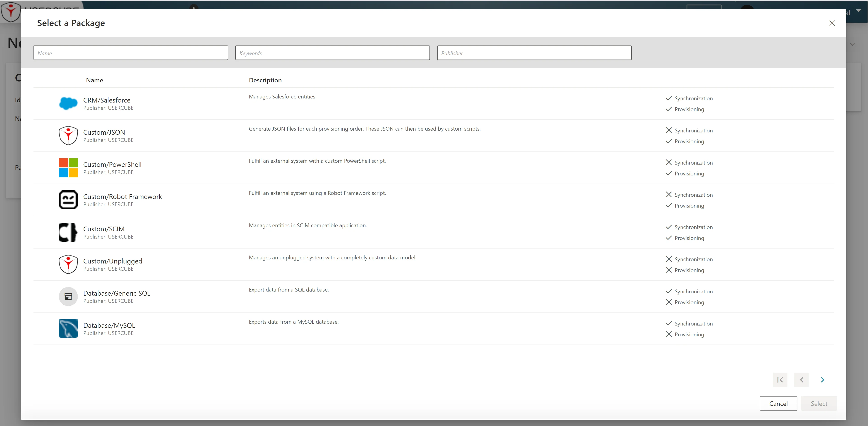Click Publisher: USERCUBE under Database/MySQL
The height and width of the screenshot is (426, 868).
coord(108,333)
